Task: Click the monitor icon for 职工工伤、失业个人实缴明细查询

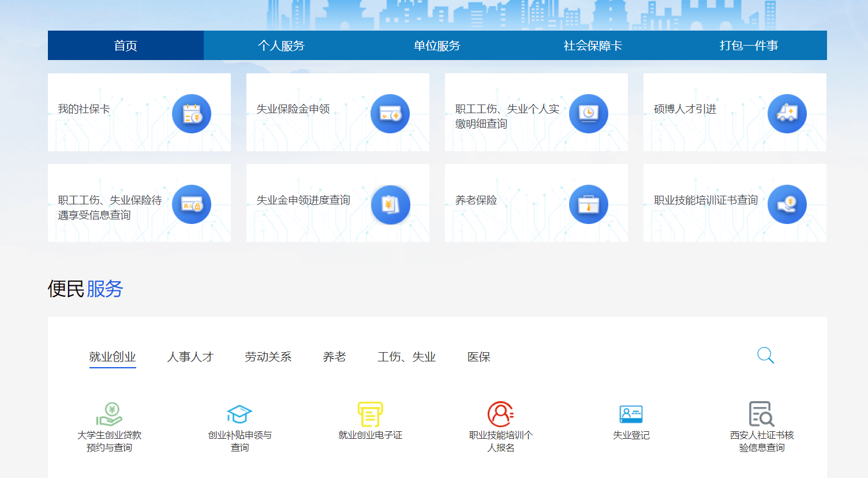Action: tap(589, 114)
